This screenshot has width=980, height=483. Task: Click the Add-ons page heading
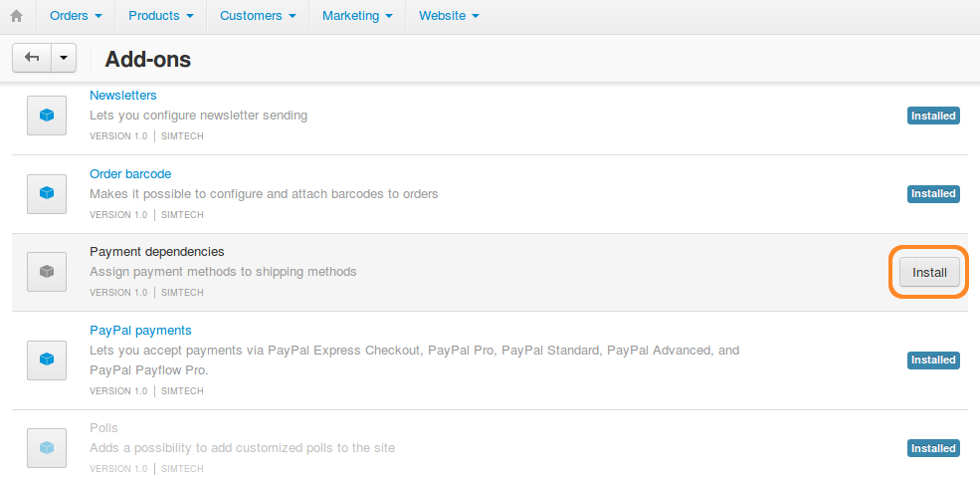[x=147, y=60]
